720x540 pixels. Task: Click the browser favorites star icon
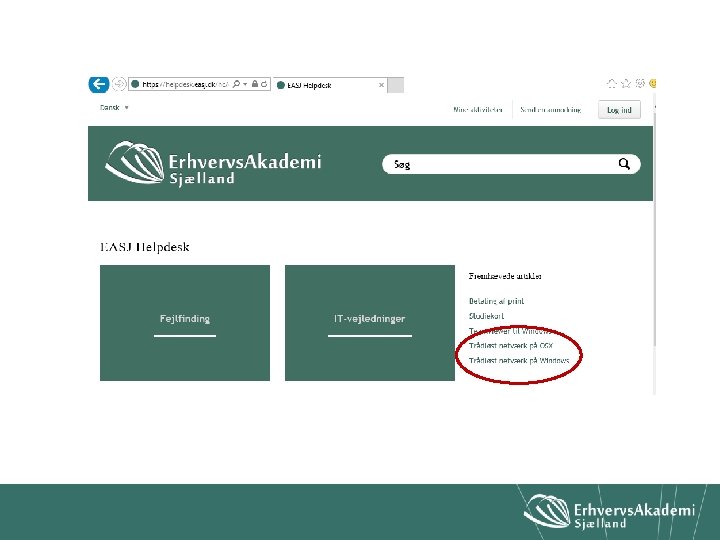point(625,84)
